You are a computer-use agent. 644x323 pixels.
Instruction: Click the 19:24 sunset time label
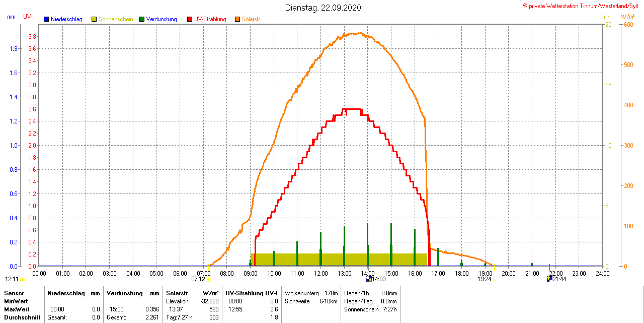click(x=485, y=279)
